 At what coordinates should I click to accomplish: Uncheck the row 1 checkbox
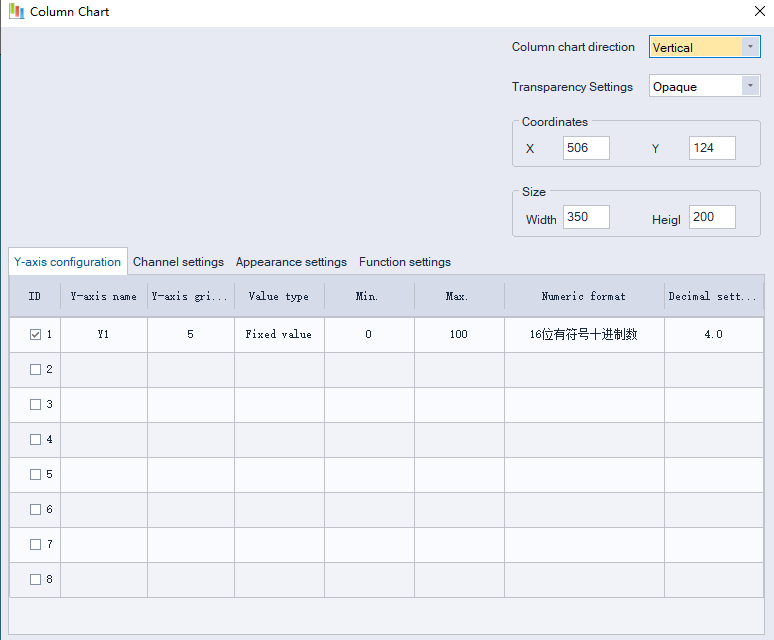click(x=36, y=335)
